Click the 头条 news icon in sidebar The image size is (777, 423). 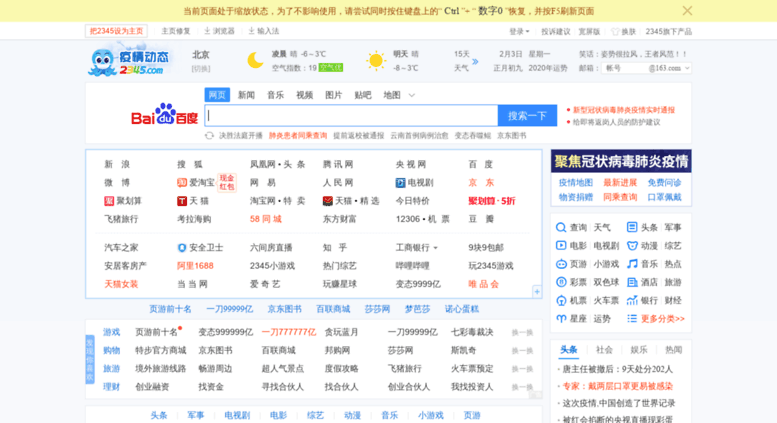point(632,227)
